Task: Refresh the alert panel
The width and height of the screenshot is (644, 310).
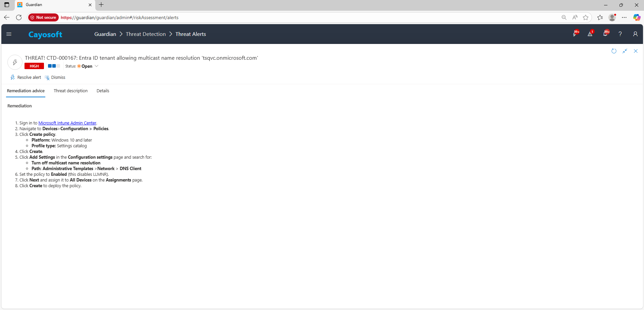Action: (x=614, y=51)
